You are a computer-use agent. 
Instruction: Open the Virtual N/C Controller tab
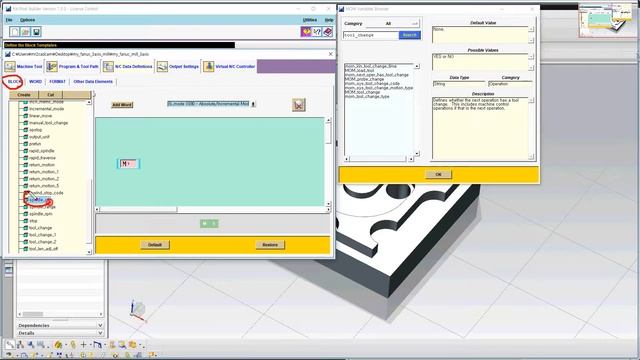229,66
